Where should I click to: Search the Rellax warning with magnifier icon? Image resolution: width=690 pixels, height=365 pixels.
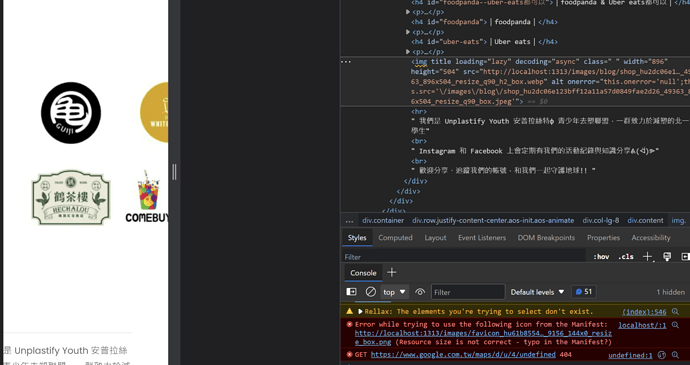tap(675, 312)
